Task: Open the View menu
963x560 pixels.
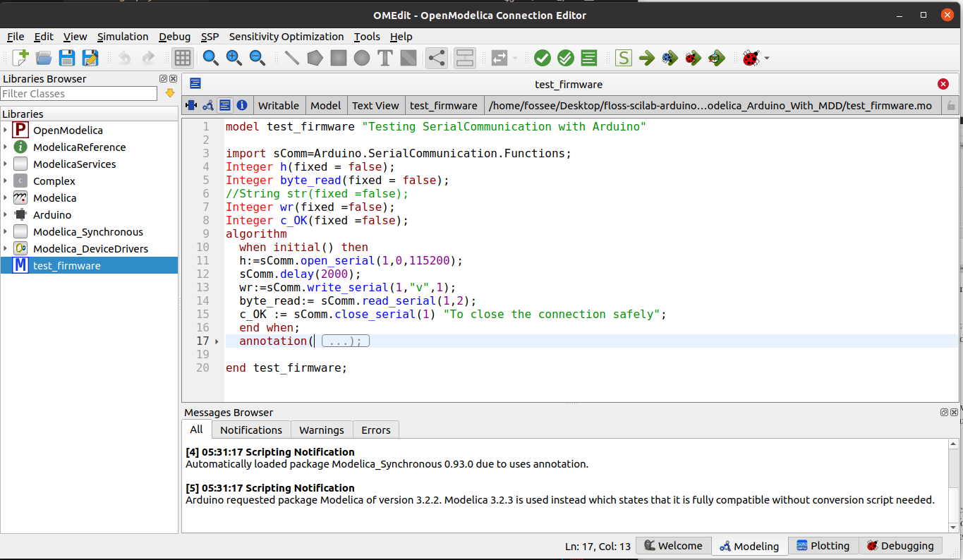Action: (x=75, y=37)
